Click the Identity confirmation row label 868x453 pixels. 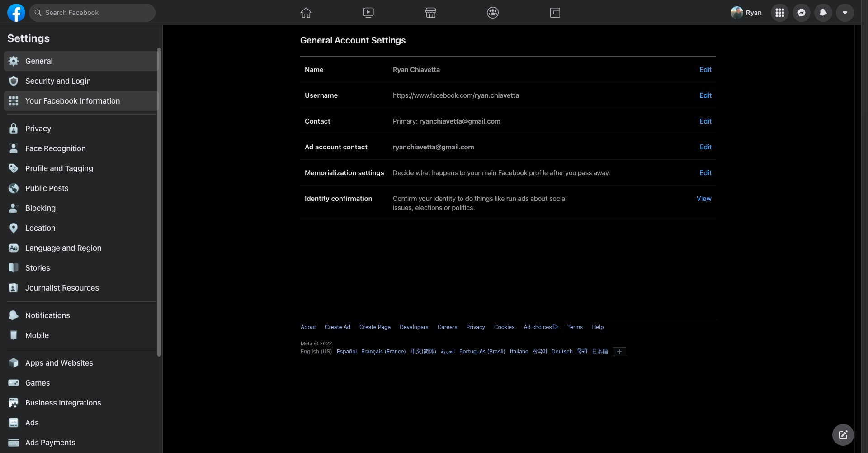coord(339,199)
